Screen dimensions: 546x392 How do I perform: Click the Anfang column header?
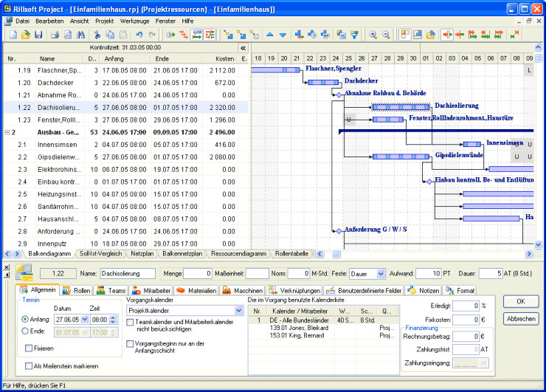coord(125,59)
